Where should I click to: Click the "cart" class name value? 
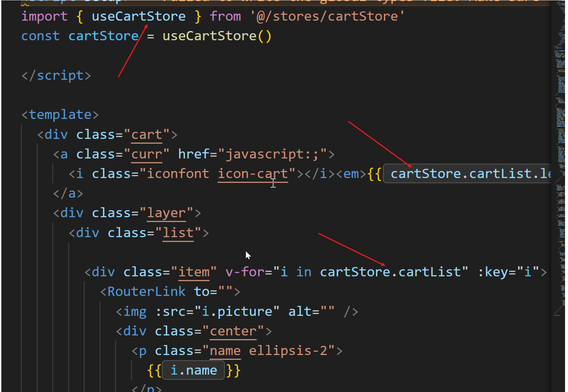coord(147,134)
